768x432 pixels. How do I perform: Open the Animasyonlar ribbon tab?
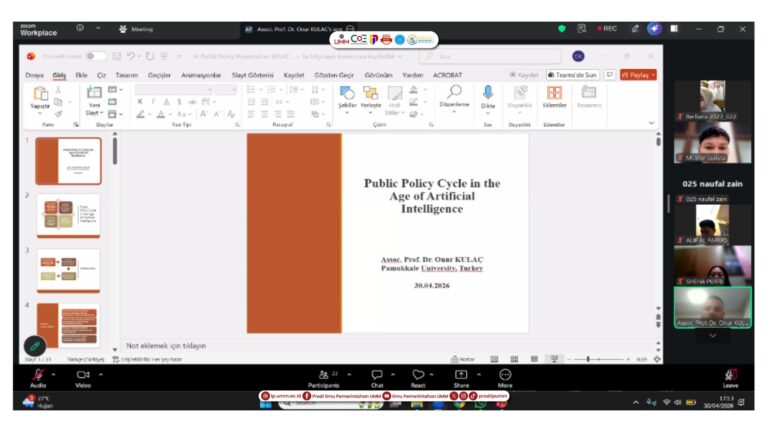[x=201, y=75]
